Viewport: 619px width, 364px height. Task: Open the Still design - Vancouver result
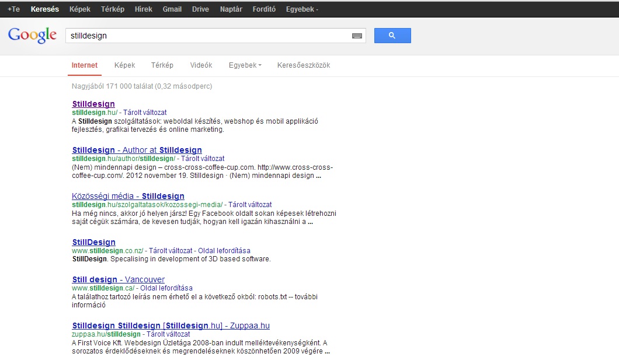click(x=118, y=279)
